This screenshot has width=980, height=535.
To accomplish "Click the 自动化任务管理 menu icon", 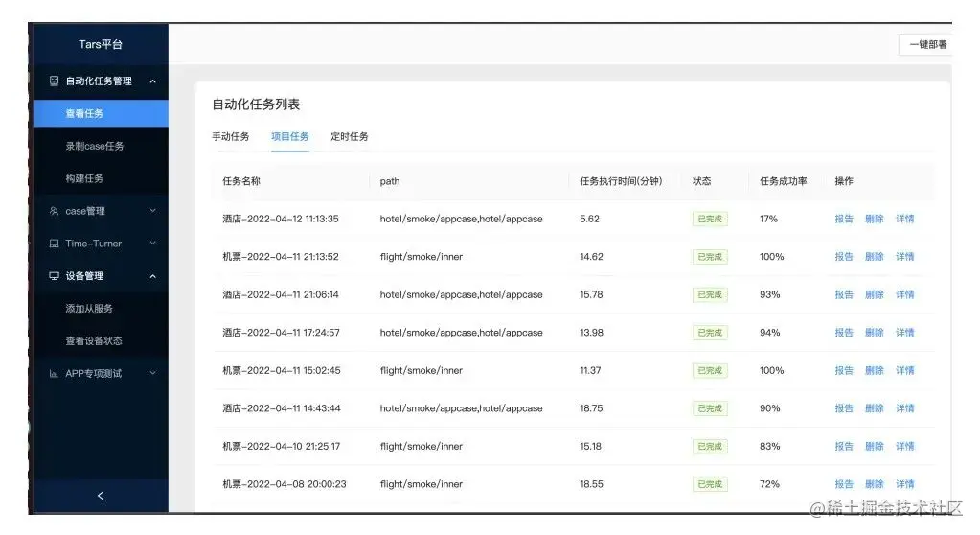I will coord(54,81).
